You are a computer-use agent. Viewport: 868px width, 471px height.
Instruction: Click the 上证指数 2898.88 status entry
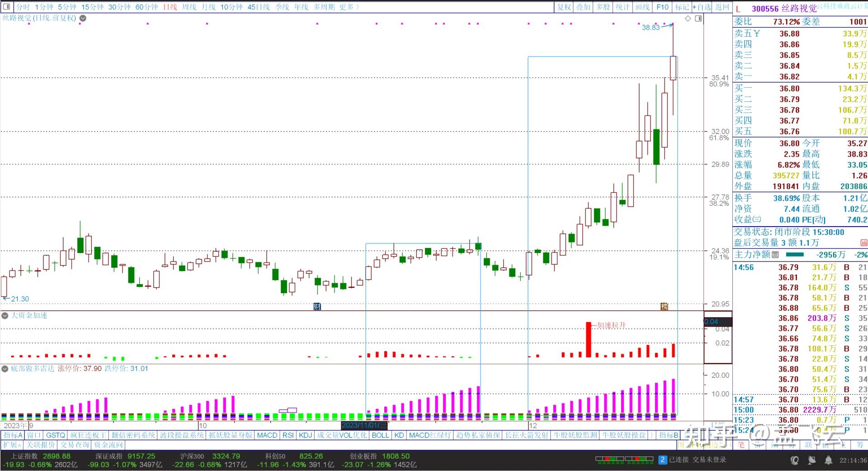[41, 456]
